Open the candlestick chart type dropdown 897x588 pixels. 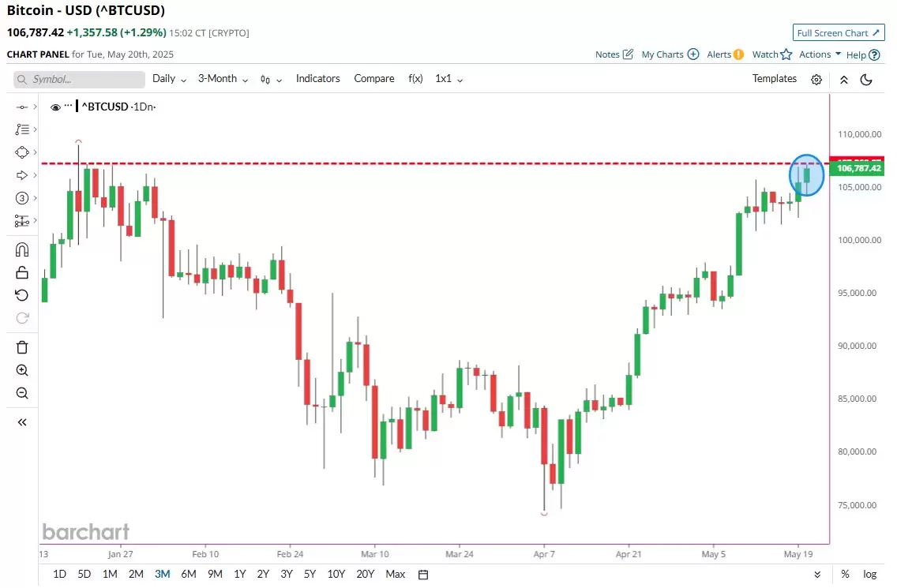tap(271, 80)
